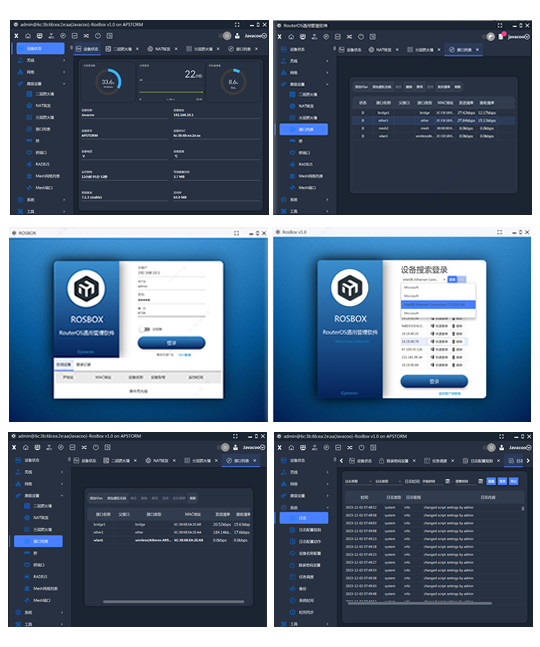
Task: Select highlighted Intel Ethernet Connection dropdown option
Action: pos(438,305)
